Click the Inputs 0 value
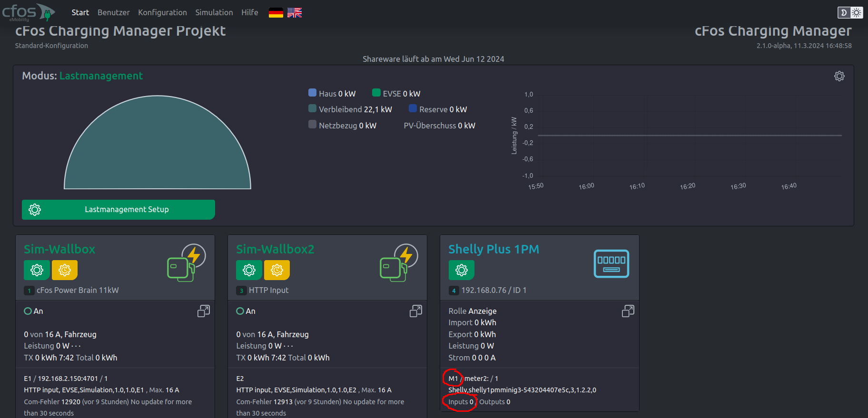 pyautogui.click(x=461, y=402)
